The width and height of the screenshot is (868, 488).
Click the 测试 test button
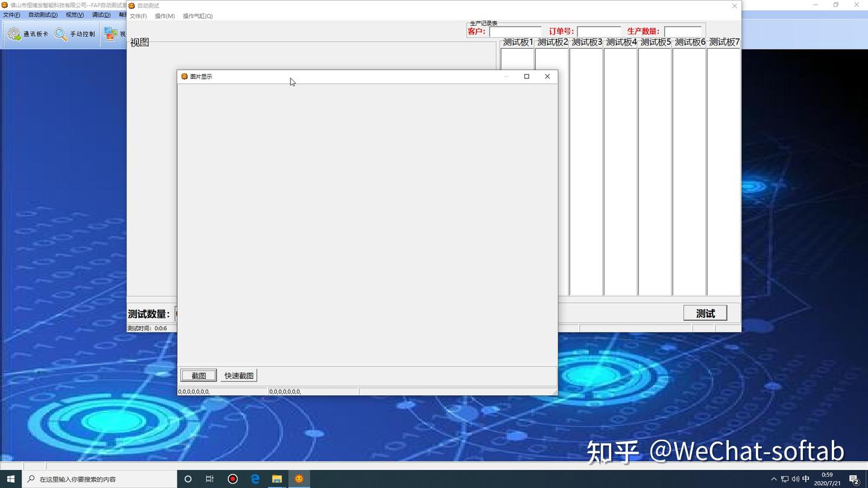pos(705,313)
